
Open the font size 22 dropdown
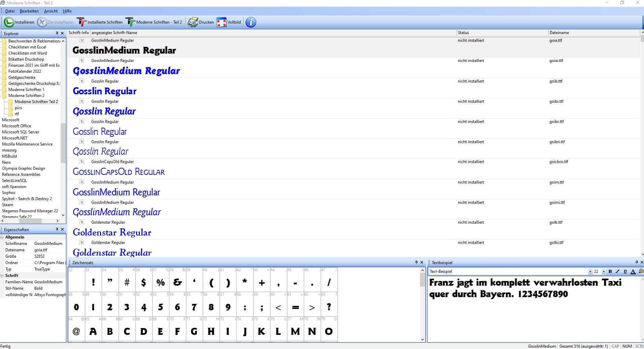pyautogui.click(x=604, y=272)
